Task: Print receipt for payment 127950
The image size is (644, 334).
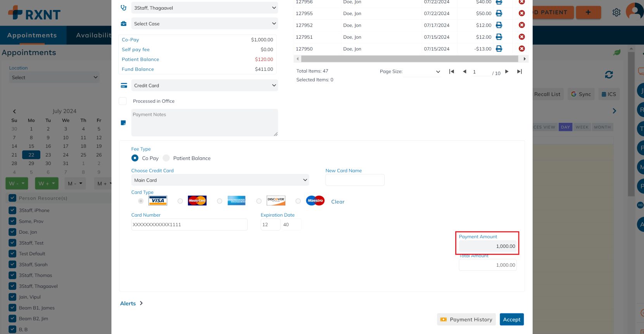Action: pyautogui.click(x=499, y=49)
